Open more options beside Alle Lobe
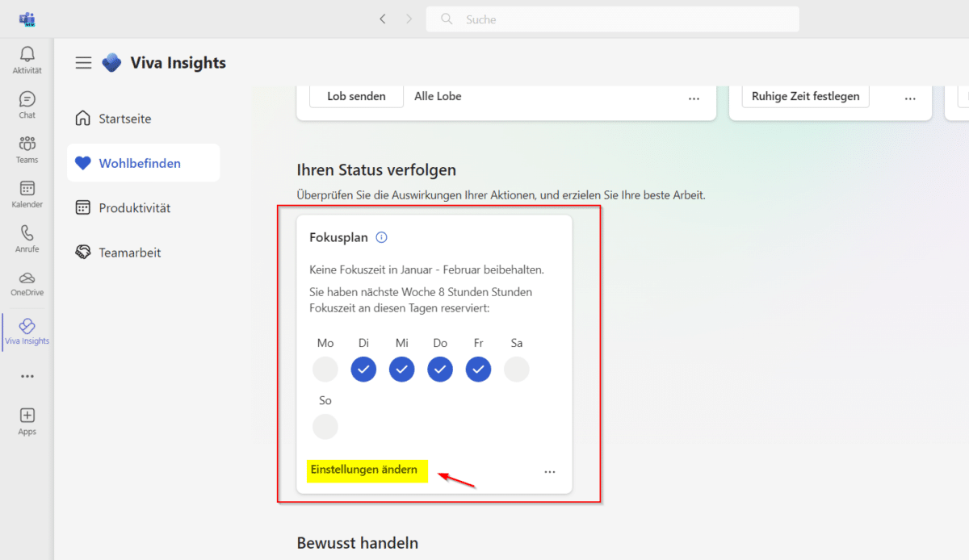969x560 pixels. coord(694,97)
